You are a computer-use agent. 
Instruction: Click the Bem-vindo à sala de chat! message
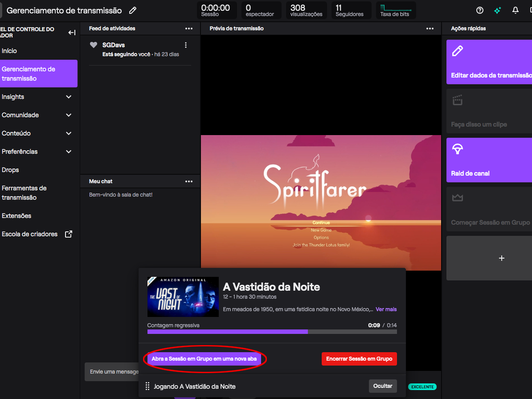(121, 195)
